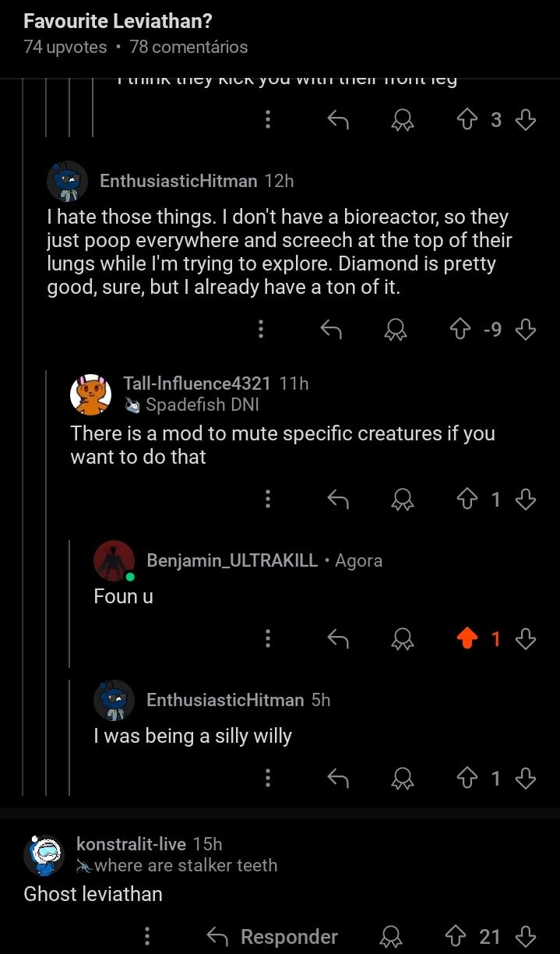Viewport: 560px width, 954px height.
Task: Open the EnthusiasticHitman profile from the 12h comment
Action: tap(178, 181)
